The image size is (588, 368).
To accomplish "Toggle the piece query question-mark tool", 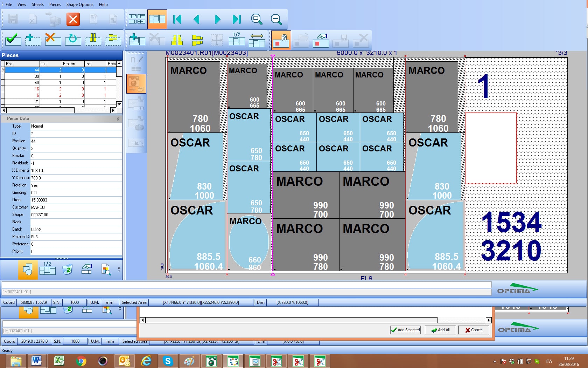I will click(x=281, y=40).
